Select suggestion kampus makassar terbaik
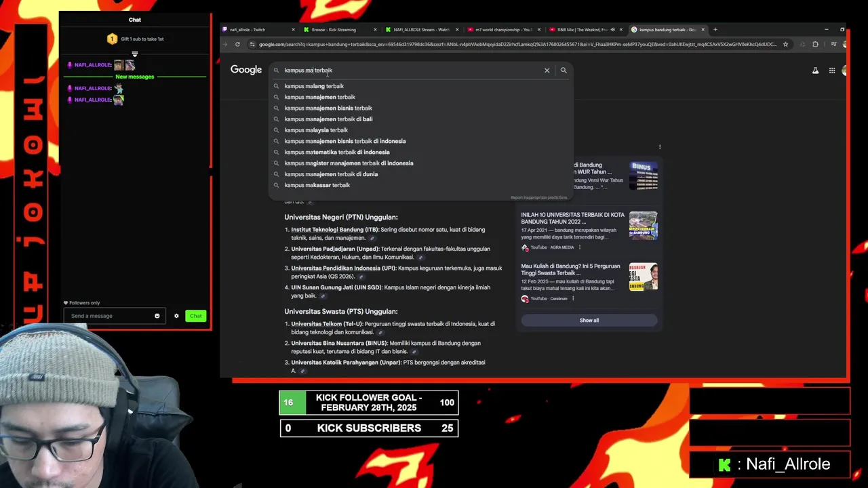 click(x=422, y=185)
